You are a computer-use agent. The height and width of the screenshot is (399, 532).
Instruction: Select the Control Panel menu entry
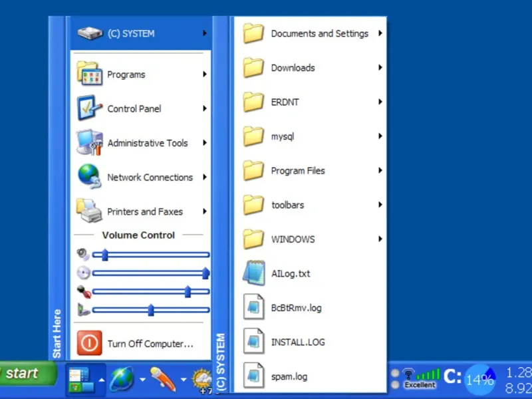click(141, 108)
